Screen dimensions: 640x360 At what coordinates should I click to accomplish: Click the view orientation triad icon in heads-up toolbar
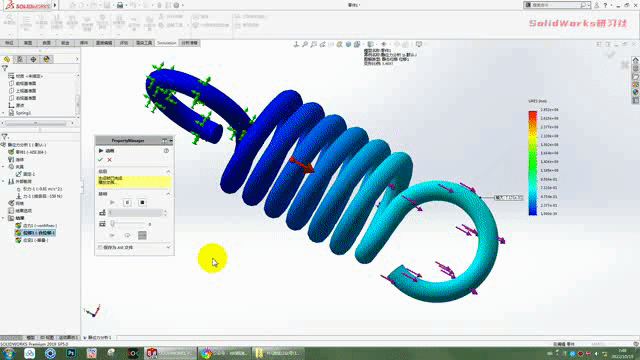(x=296, y=44)
